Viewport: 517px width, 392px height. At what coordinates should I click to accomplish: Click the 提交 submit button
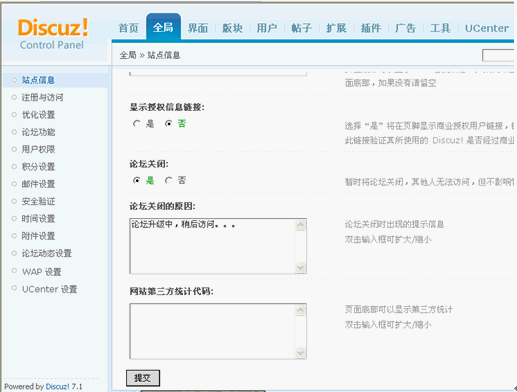(x=143, y=378)
